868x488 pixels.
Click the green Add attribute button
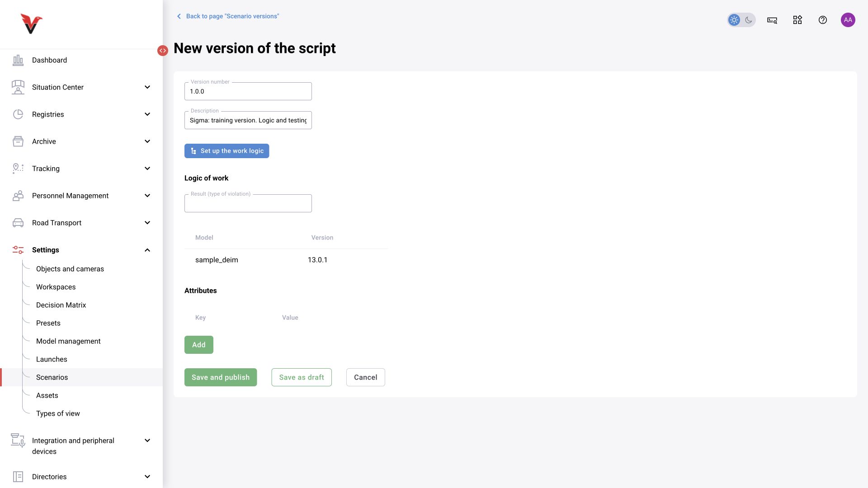click(199, 345)
